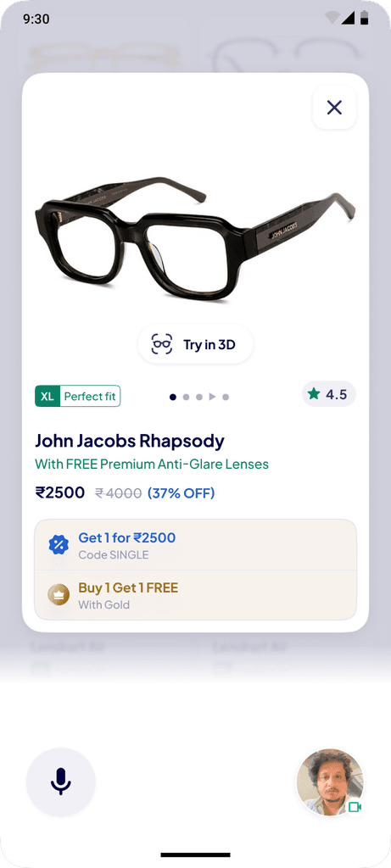Select the first carousel dot
This screenshot has width=391, height=868.
pyautogui.click(x=173, y=397)
